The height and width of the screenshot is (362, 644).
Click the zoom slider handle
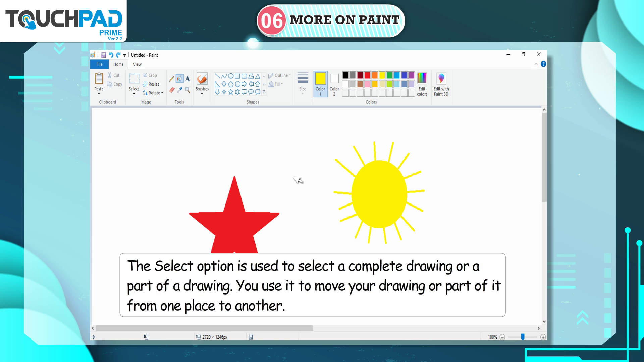(x=523, y=337)
